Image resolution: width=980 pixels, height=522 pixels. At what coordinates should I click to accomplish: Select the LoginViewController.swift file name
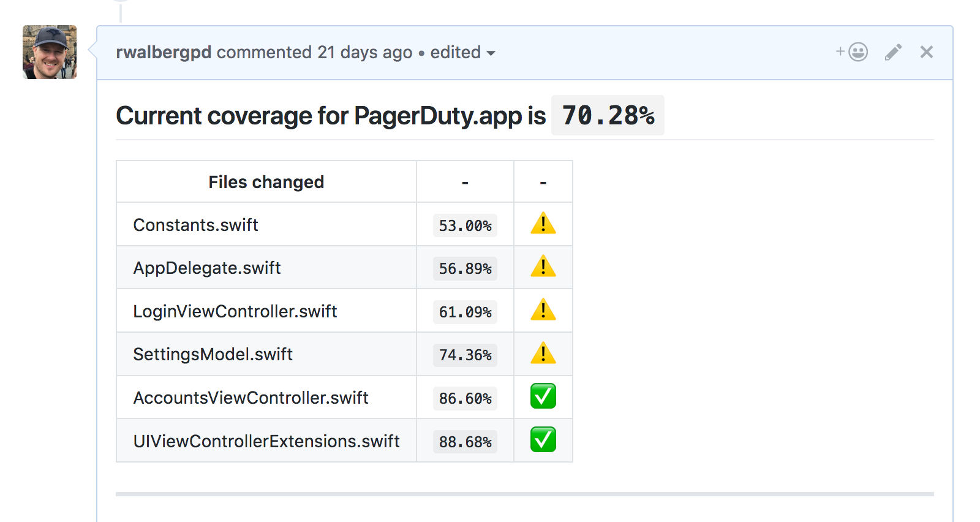click(235, 311)
